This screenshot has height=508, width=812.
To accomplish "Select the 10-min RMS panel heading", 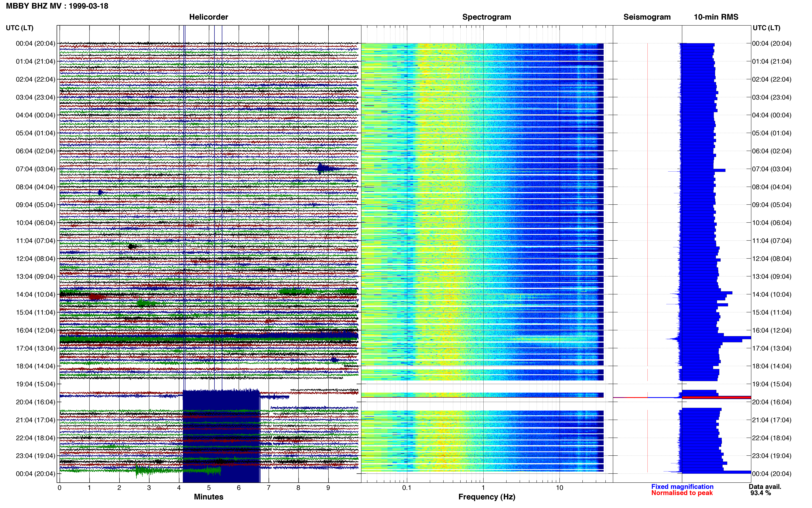I will tap(716, 17).
